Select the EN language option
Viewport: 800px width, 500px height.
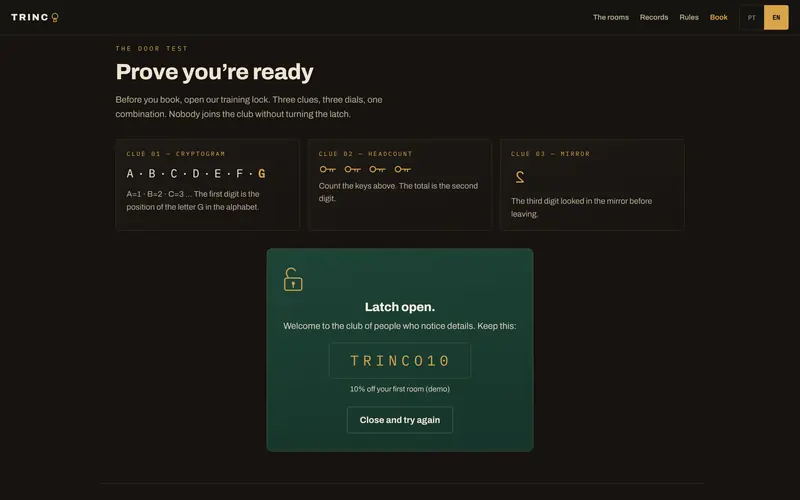pyautogui.click(x=776, y=17)
